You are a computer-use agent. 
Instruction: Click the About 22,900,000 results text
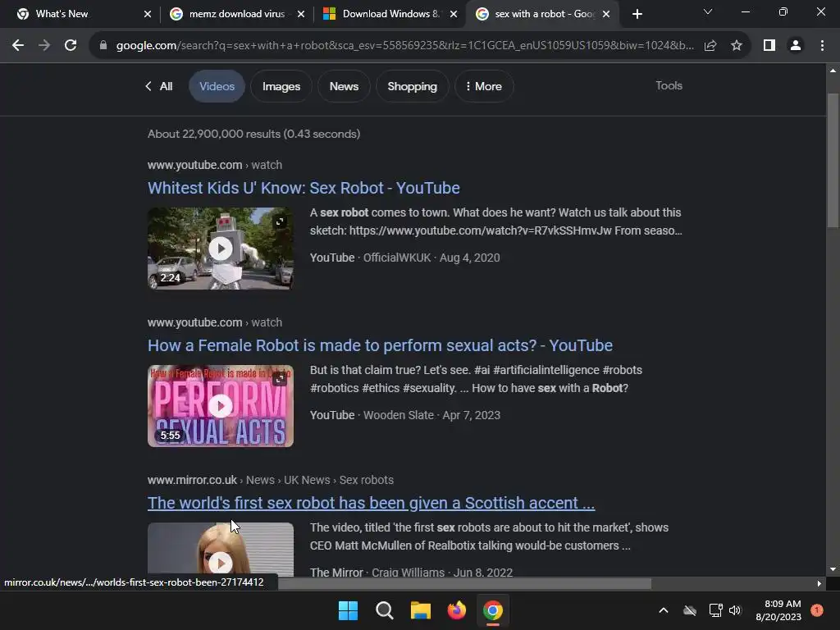(254, 134)
